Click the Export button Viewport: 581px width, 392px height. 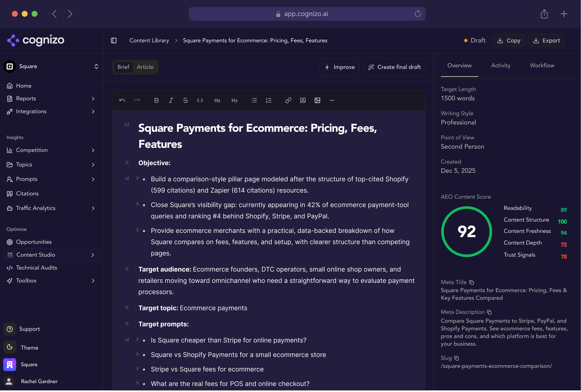pyautogui.click(x=546, y=40)
